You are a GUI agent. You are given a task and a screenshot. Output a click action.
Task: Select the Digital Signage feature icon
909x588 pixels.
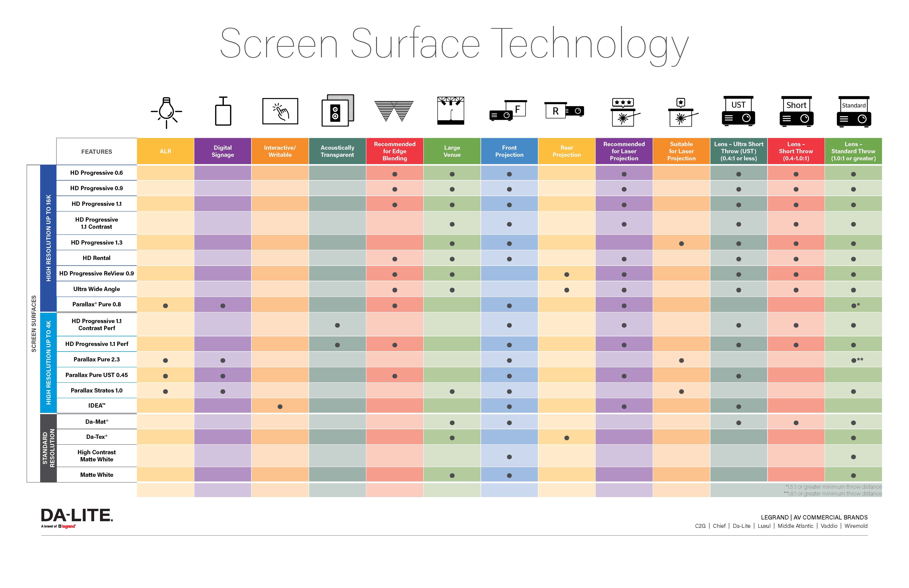223,116
